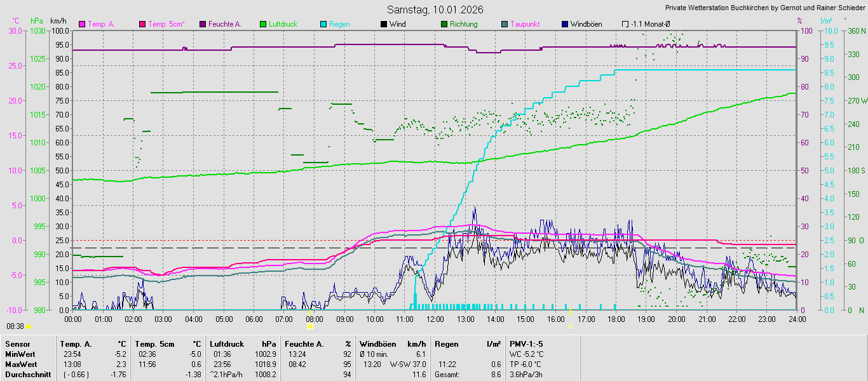This screenshot has height=381, width=868.
Task: Click the 12:00 time label on axis
Action: 435,319
